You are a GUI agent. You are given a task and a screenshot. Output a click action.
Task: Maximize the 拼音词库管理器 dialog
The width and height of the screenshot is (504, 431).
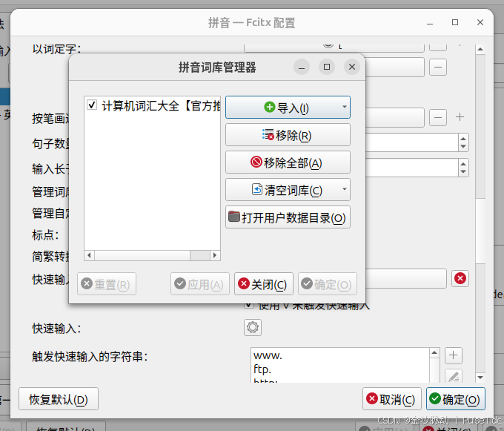pyautogui.click(x=327, y=67)
